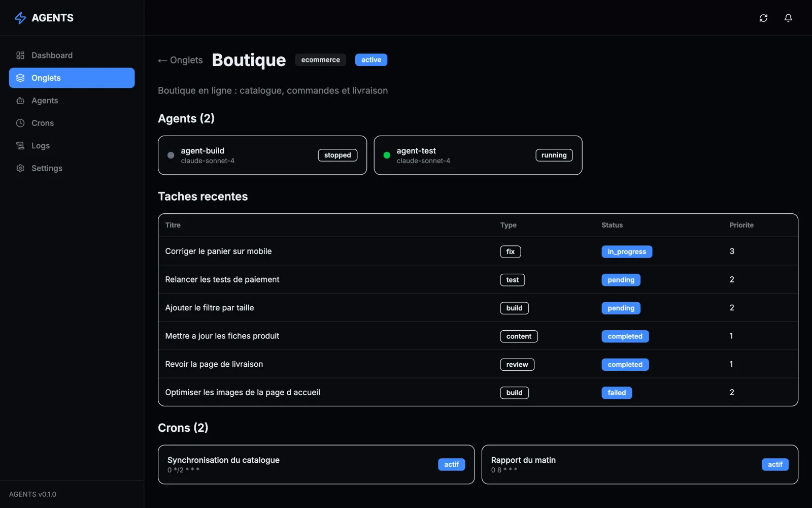Click the Onglets layers icon

click(x=20, y=78)
